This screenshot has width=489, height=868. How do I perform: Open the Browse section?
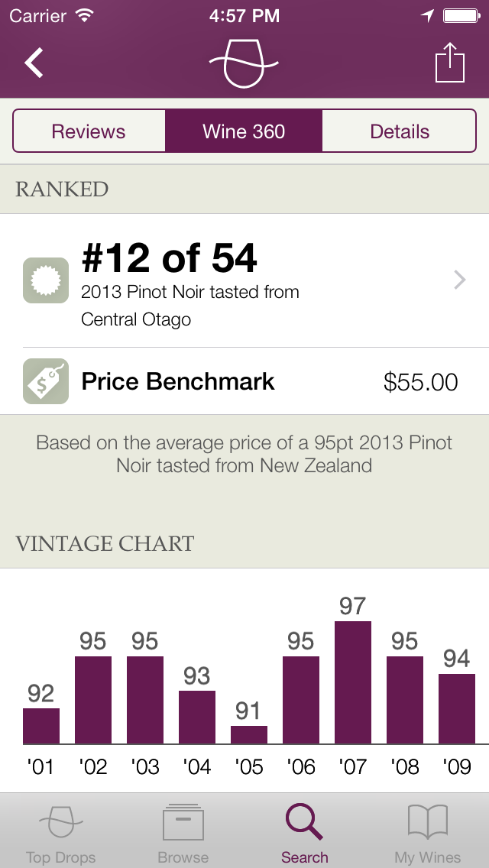coord(182,829)
